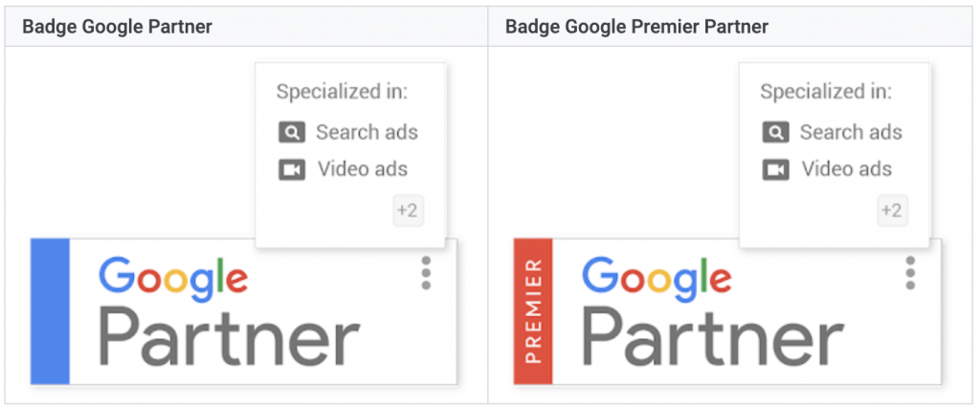Image resolution: width=980 pixels, height=410 pixels.
Task: Expand the +2 specializations on the Premier badge
Action: coord(892,211)
